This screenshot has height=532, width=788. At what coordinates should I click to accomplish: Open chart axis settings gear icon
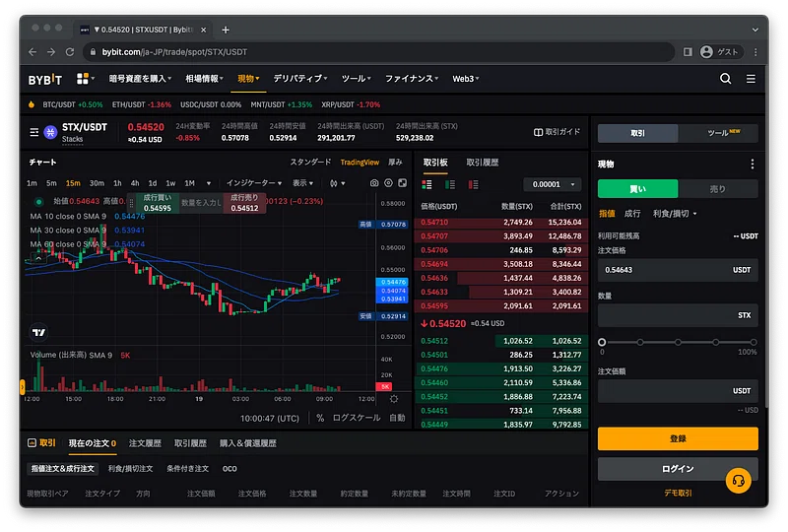coord(394,399)
